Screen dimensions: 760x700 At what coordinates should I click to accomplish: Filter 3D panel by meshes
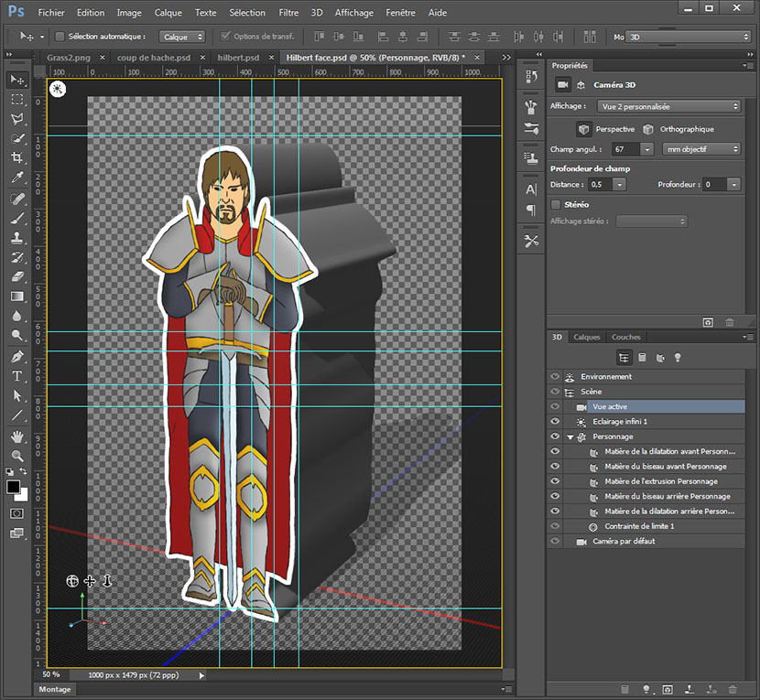click(x=642, y=358)
